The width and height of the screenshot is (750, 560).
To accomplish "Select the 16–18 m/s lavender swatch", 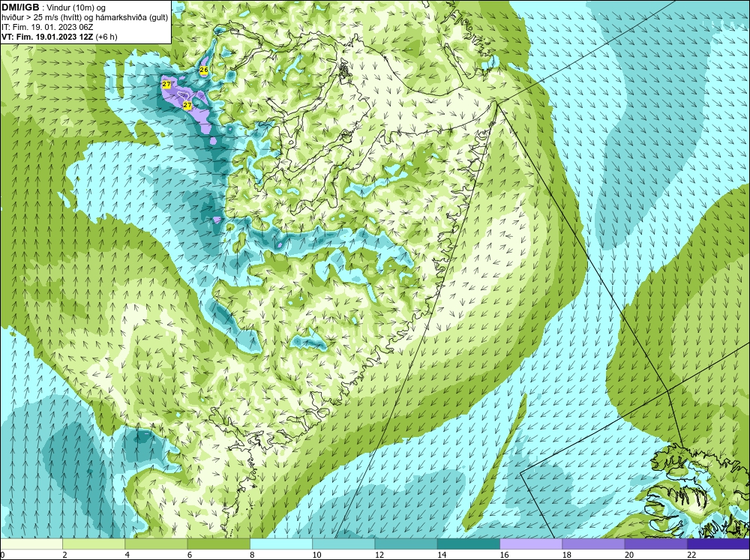I will click(531, 544).
